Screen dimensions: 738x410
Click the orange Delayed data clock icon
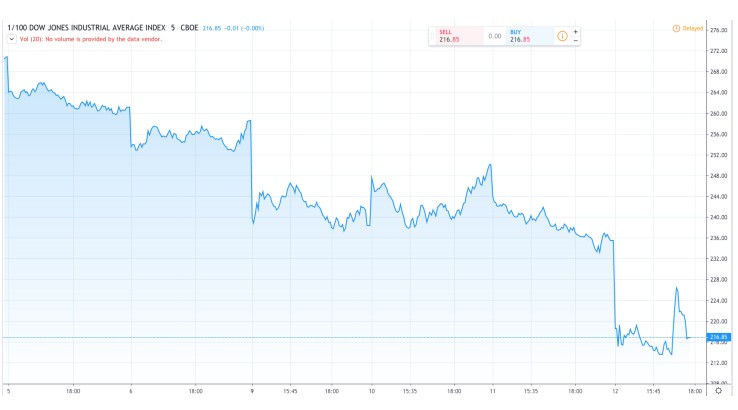tap(676, 28)
